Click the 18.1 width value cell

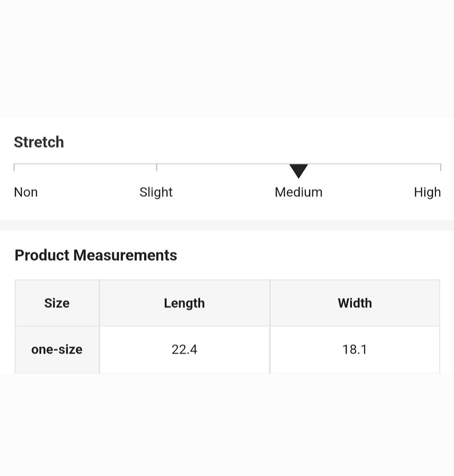click(x=355, y=350)
